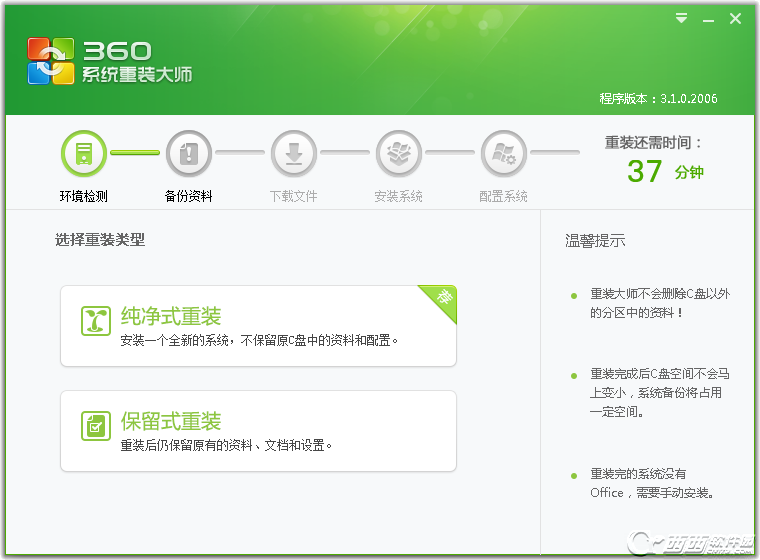Click the recommended corner ribbon badge
The width and height of the screenshot is (760, 560).
click(438, 301)
